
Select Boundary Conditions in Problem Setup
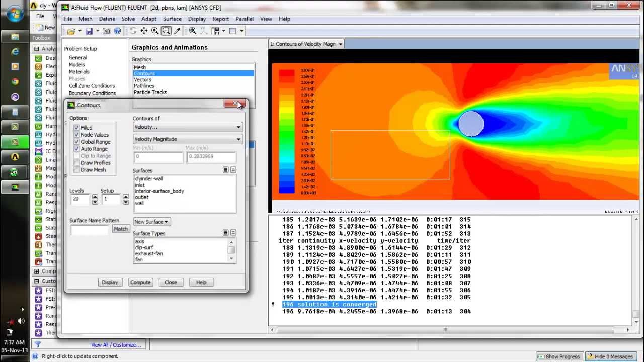point(92,93)
